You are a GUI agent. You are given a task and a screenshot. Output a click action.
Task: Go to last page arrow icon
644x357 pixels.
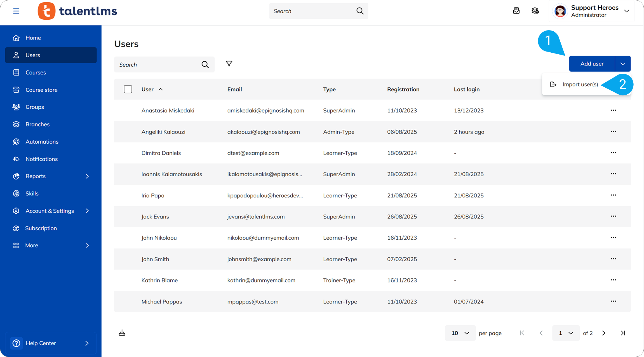click(x=623, y=333)
